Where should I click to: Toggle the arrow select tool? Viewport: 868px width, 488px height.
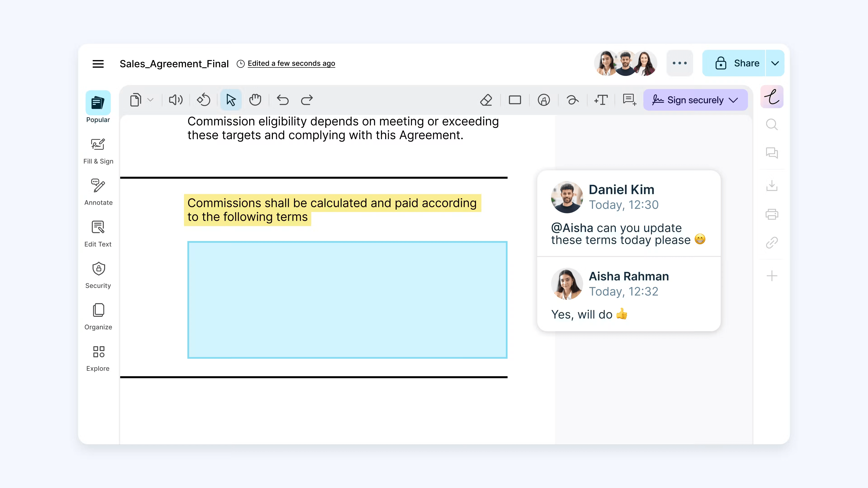tap(231, 100)
